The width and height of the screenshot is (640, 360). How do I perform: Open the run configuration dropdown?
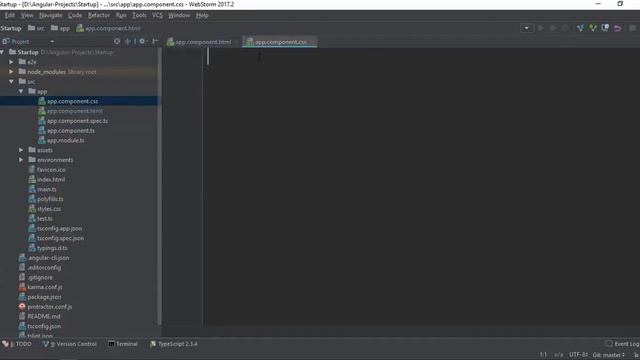click(x=527, y=28)
